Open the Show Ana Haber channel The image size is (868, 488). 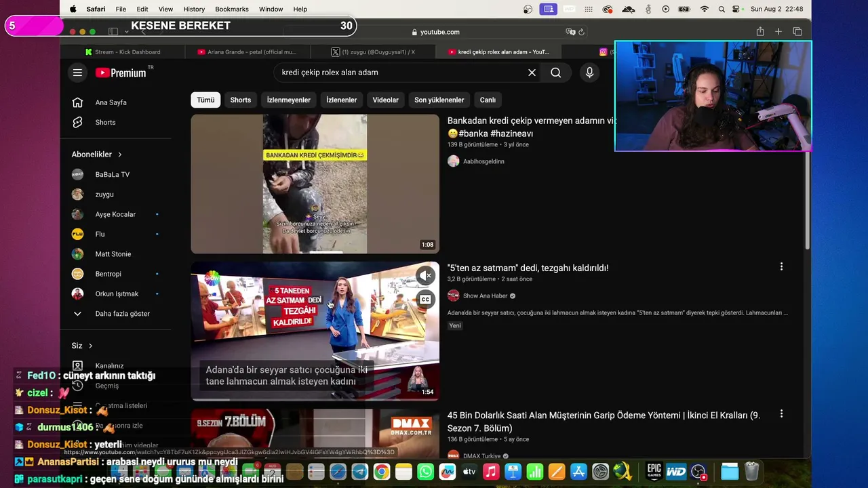[485, 296]
